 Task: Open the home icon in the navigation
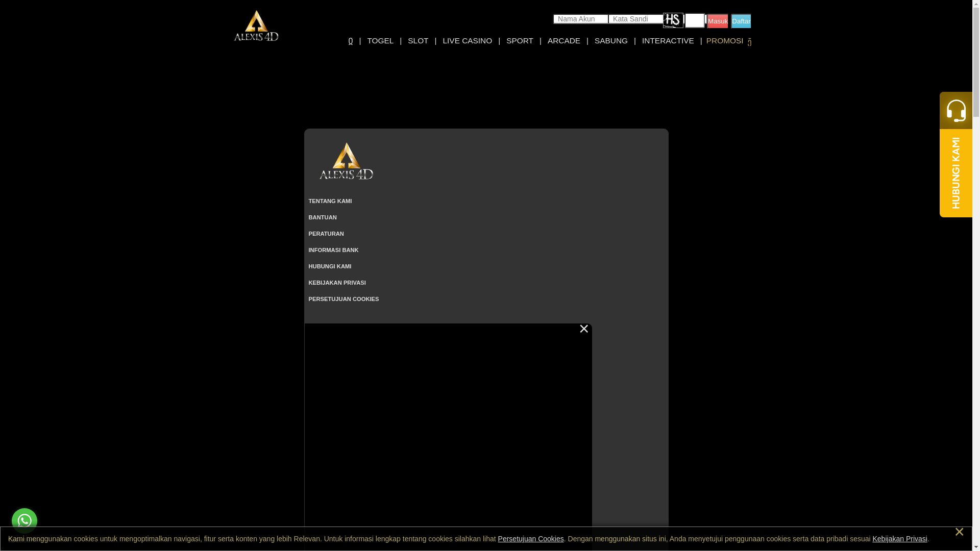351,41
